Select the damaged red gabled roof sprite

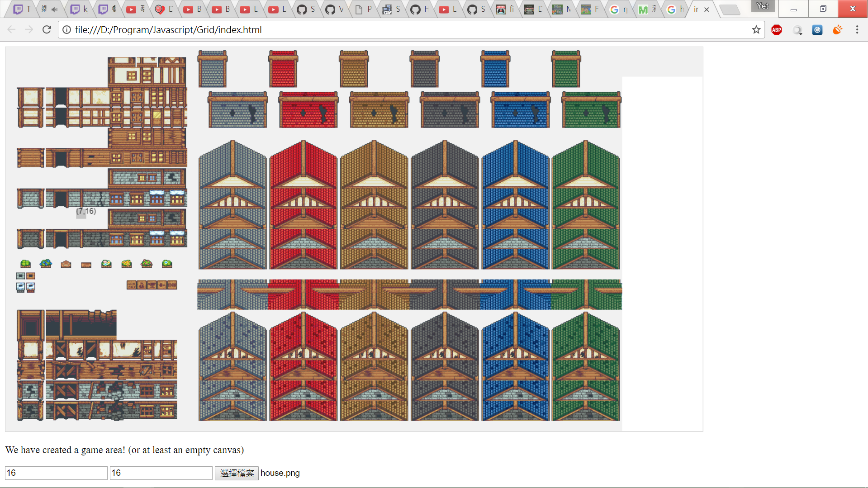click(304, 366)
